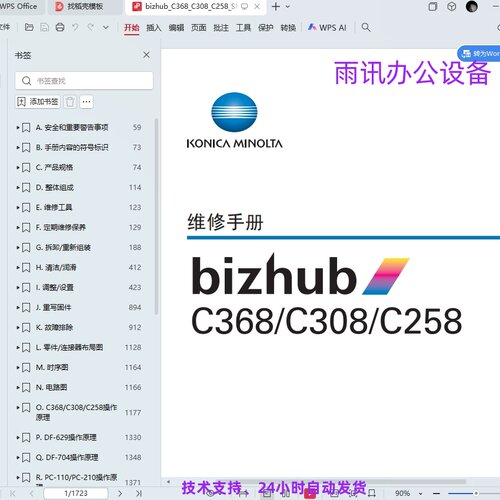Go to bookmark M. 时序图
The height and width of the screenshot is (500, 500).
coord(52,367)
